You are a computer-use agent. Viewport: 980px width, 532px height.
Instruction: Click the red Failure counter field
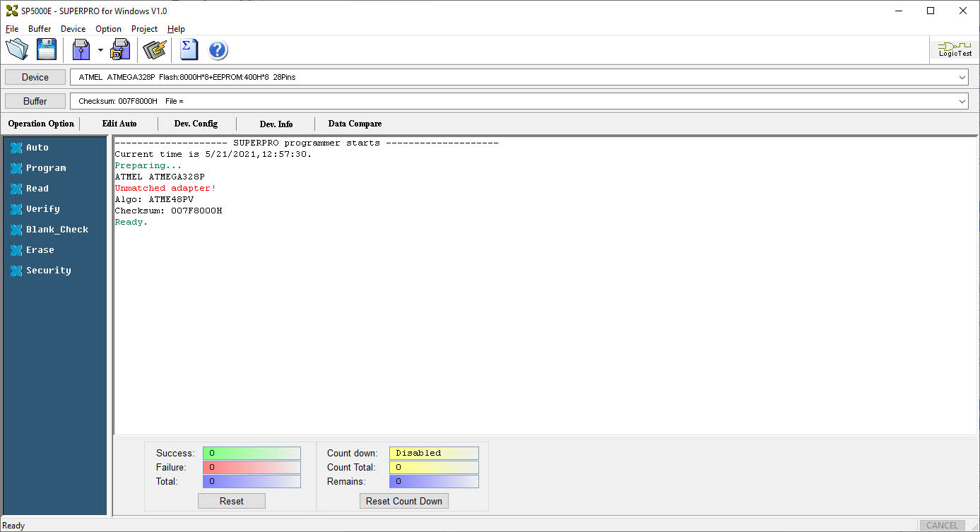(252, 467)
